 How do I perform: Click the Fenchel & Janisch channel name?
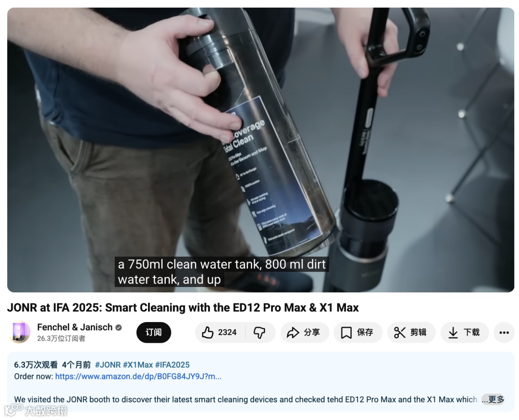pyautogui.click(x=75, y=327)
